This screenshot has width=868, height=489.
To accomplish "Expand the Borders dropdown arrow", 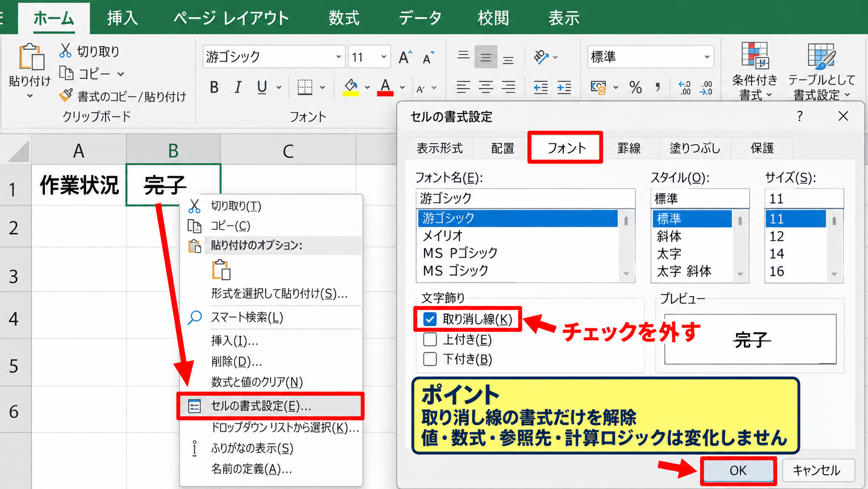I will point(322,87).
